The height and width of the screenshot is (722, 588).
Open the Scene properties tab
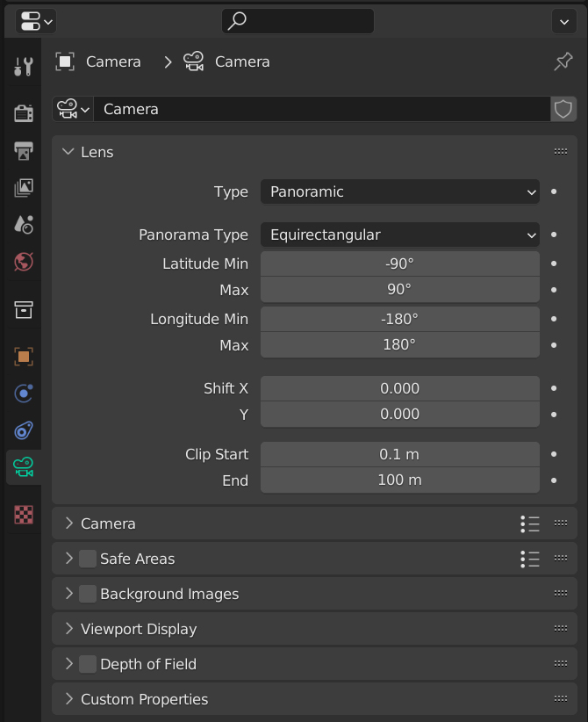point(24,225)
